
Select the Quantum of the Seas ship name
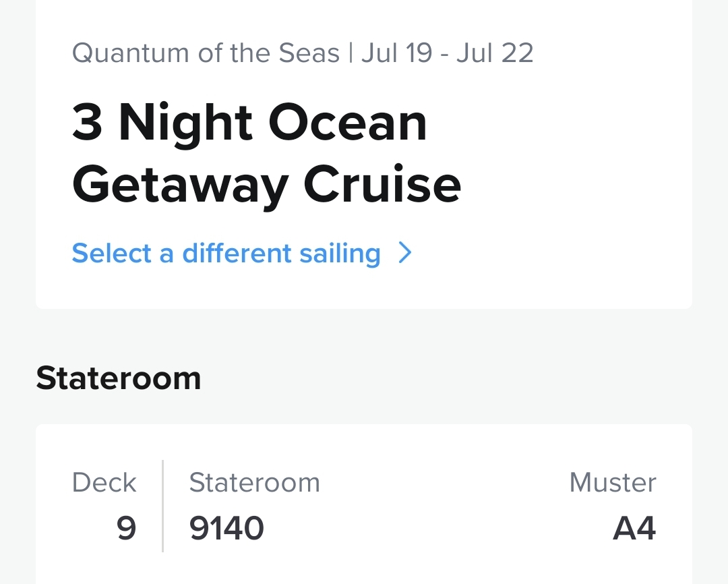pos(206,53)
